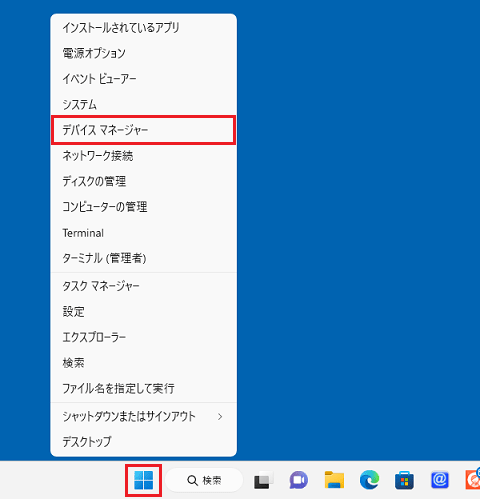Screen dimensions: 480x499
Task: Open エクスプローラー menu entry
Action: tap(144, 337)
